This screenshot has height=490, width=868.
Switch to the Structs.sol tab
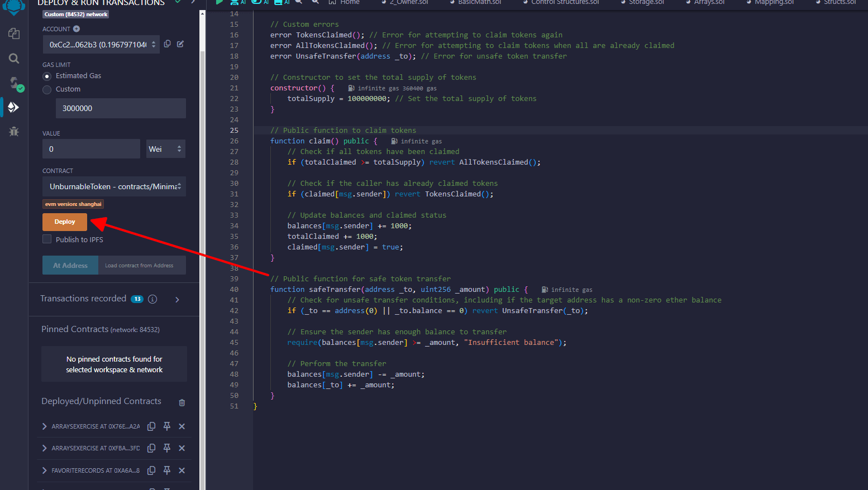tap(835, 2)
